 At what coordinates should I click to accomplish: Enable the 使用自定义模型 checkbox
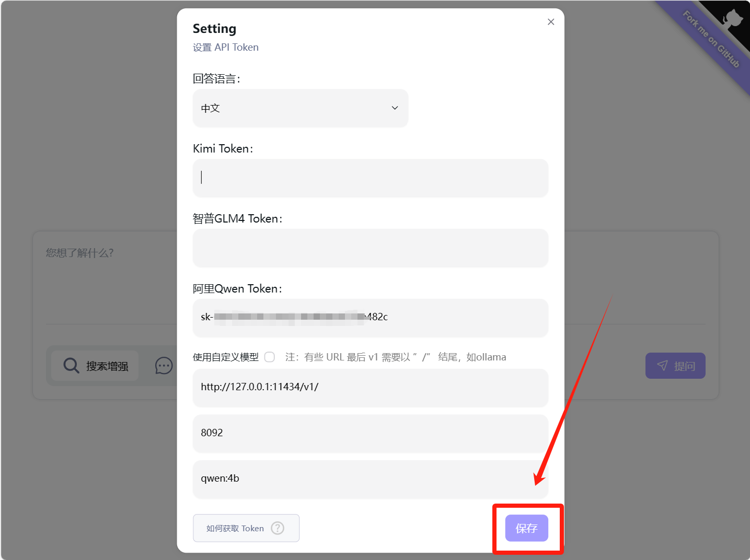[x=270, y=357]
